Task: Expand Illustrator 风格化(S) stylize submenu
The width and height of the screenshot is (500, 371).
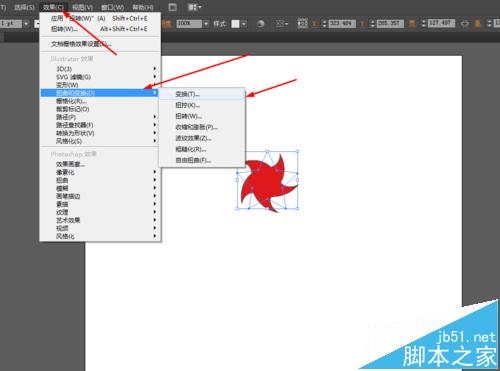Action: pos(100,141)
